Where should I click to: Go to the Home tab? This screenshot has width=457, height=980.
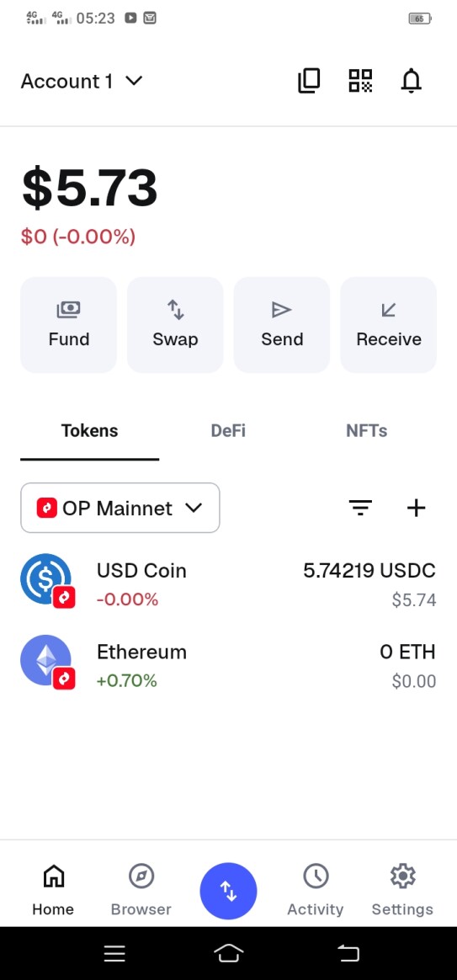[x=53, y=890]
